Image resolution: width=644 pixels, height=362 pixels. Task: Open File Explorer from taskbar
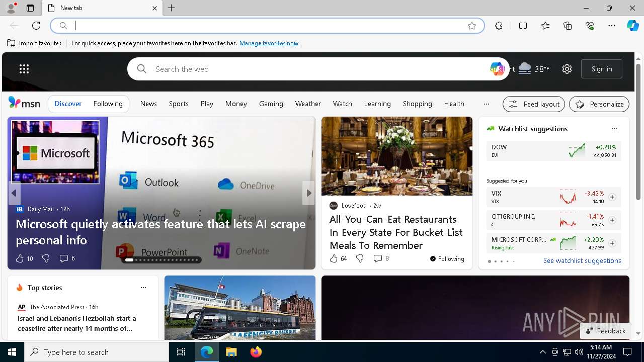click(x=231, y=352)
